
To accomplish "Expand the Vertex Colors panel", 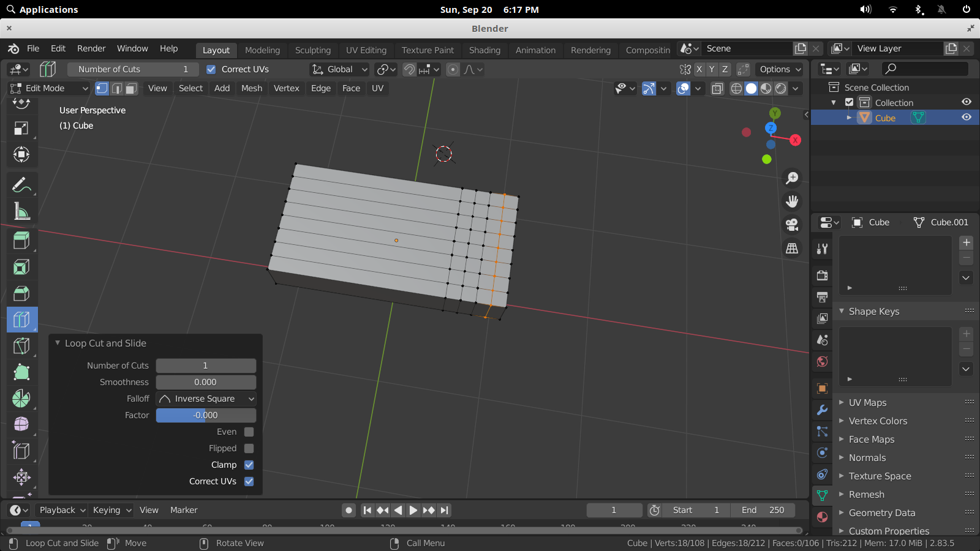I will [842, 421].
